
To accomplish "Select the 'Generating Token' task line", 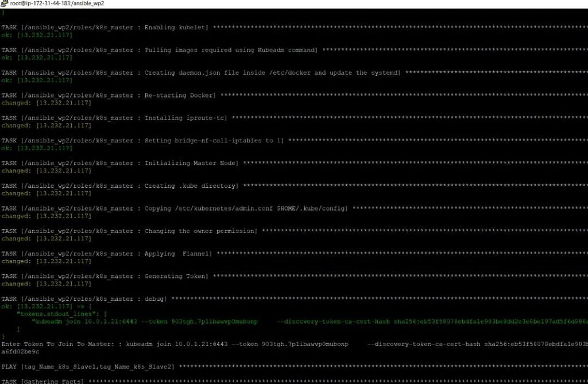I will [295, 276].
